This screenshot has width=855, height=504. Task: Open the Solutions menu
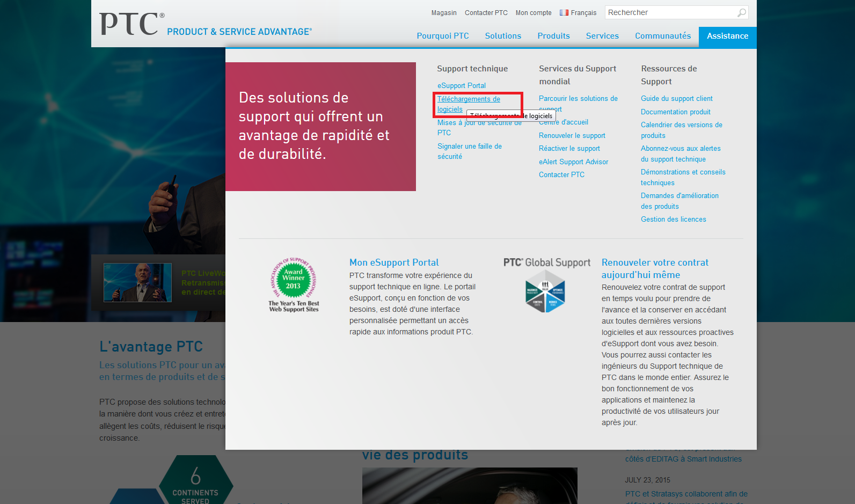503,36
